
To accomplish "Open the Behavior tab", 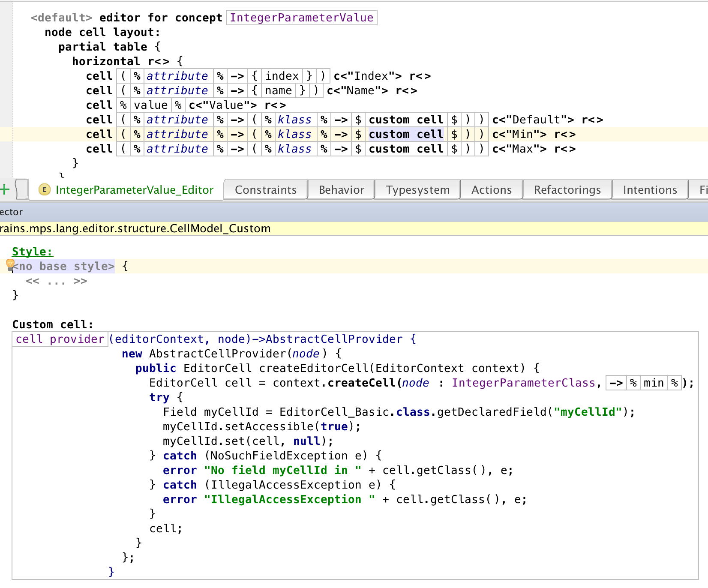I will pyautogui.click(x=342, y=190).
